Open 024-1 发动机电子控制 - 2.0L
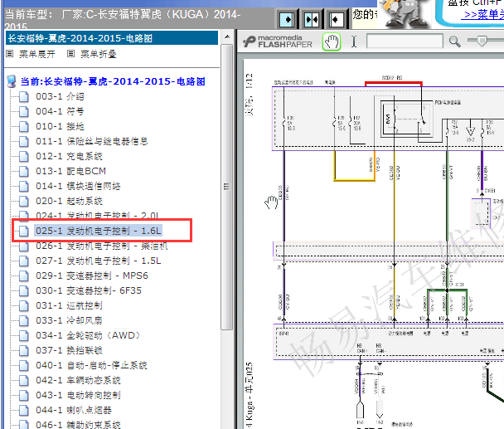Screen dimensions: 504x429 click(x=97, y=215)
